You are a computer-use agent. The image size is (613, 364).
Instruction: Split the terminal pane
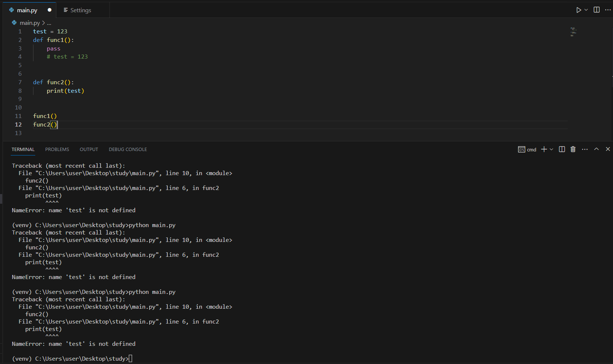(562, 149)
